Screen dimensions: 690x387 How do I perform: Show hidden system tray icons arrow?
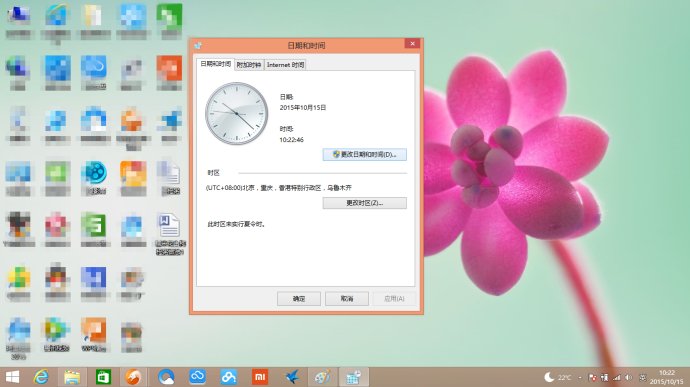[580, 378]
